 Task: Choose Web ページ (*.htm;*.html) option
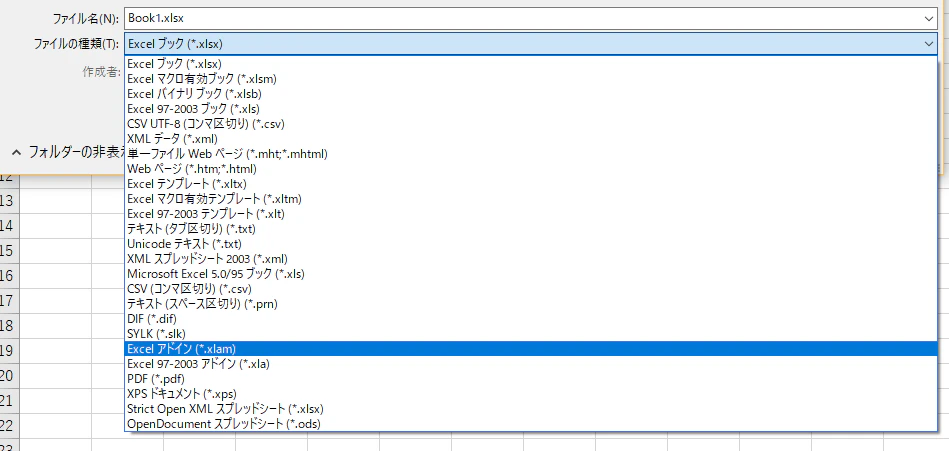531,168
